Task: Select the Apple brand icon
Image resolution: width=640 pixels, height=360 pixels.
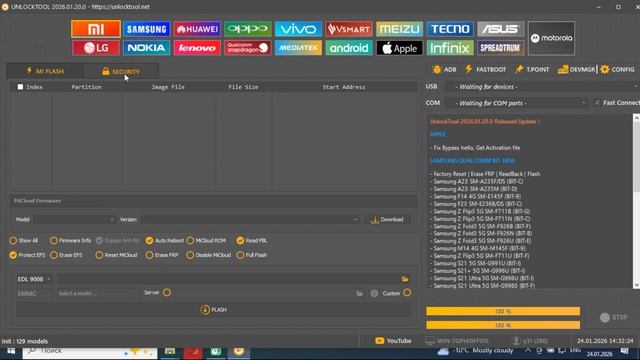Action: click(x=400, y=48)
